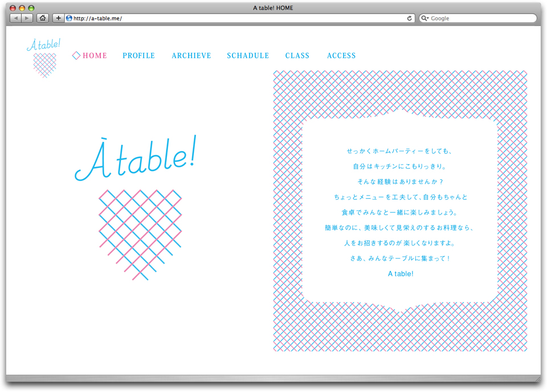547x392 pixels.
Task: Go to the SCHADULE page
Action: coord(248,55)
